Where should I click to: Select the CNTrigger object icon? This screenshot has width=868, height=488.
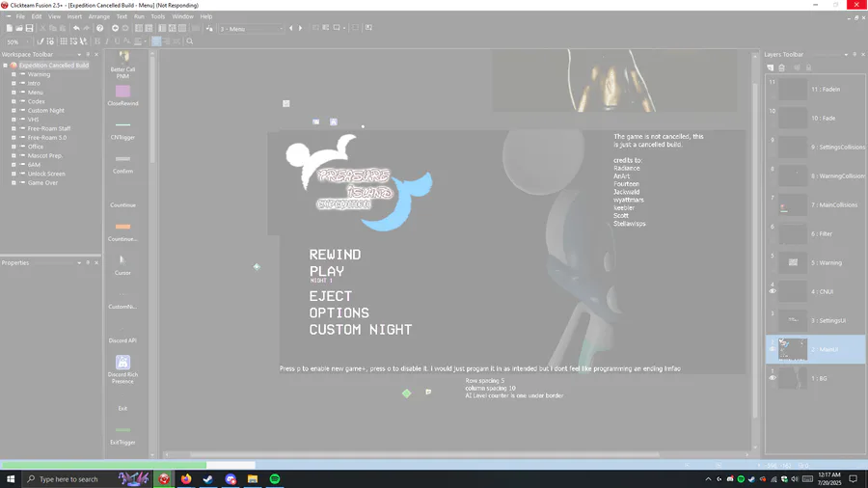tap(122, 125)
